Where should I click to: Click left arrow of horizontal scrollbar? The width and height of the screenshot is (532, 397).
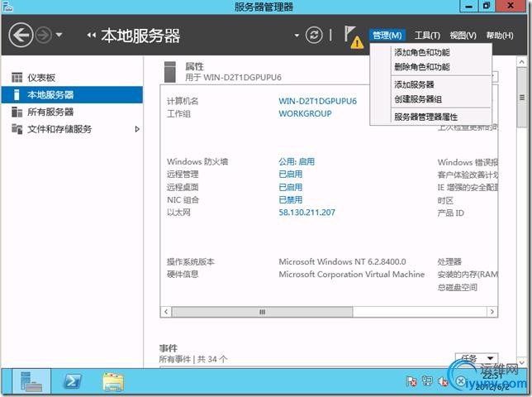coord(166,312)
